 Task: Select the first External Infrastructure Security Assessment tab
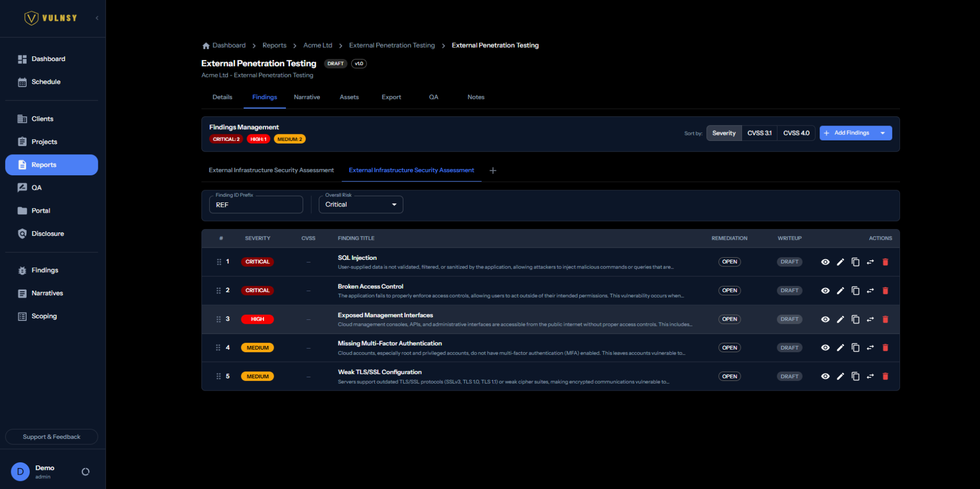pyautogui.click(x=271, y=170)
